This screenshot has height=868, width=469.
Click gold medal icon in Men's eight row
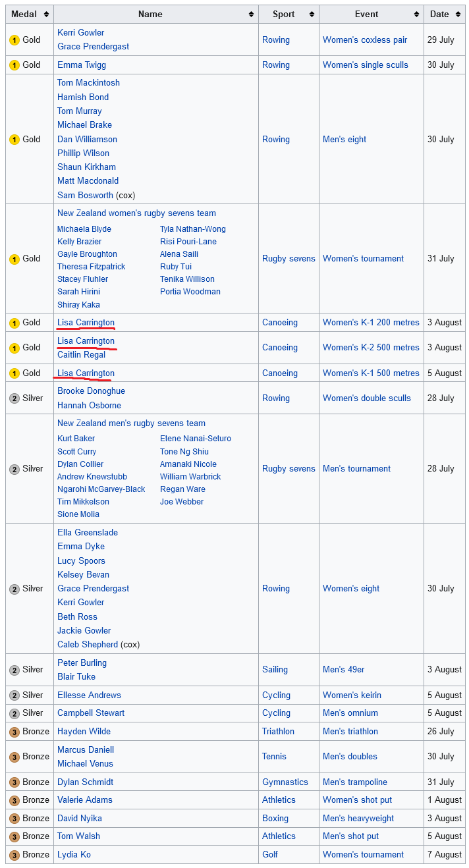(x=14, y=140)
